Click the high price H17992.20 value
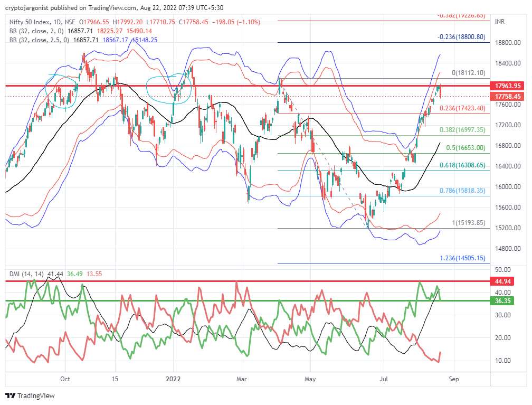 tap(128, 22)
